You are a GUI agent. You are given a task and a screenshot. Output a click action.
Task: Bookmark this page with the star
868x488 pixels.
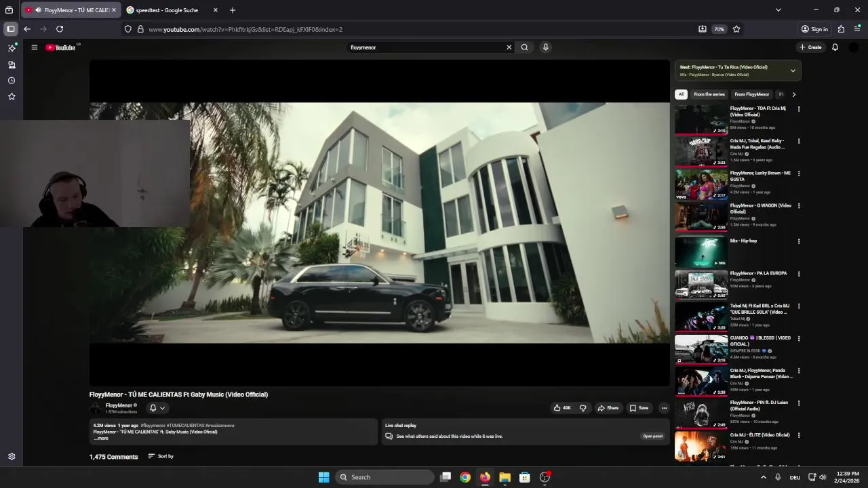pos(736,29)
